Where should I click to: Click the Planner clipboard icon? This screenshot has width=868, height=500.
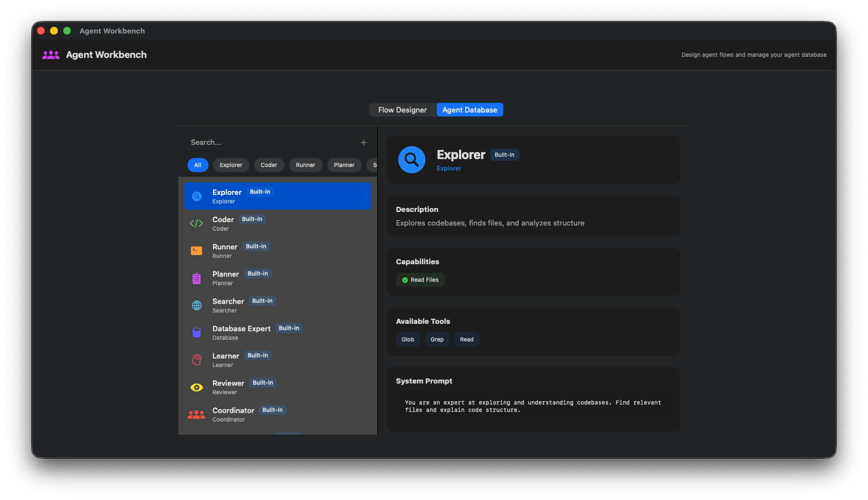click(x=197, y=278)
